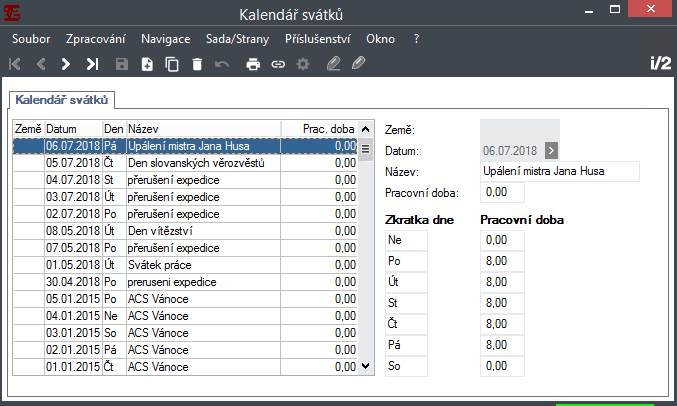Open the Soubor menu
Screen dimensions: 677x406
coord(31,39)
